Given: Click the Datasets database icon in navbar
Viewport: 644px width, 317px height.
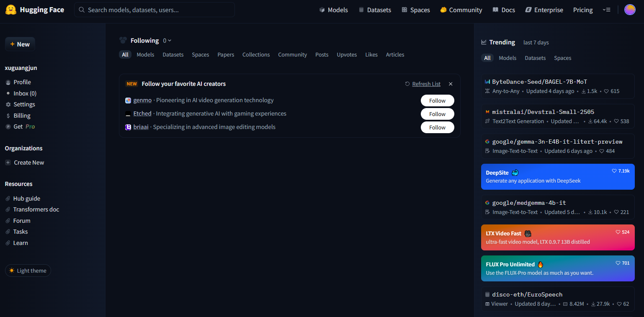Looking at the screenshot, I should click(x=361, y=10).
